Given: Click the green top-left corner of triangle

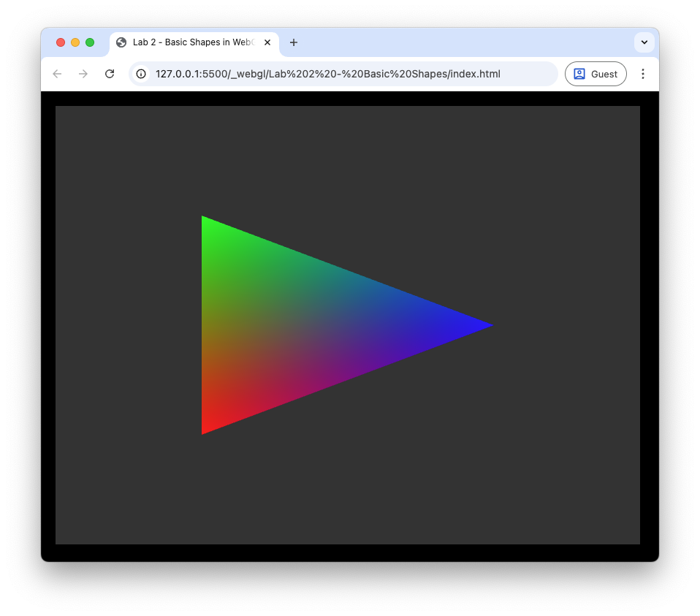Looking at the screenshot, I should [x=206, y=222].
